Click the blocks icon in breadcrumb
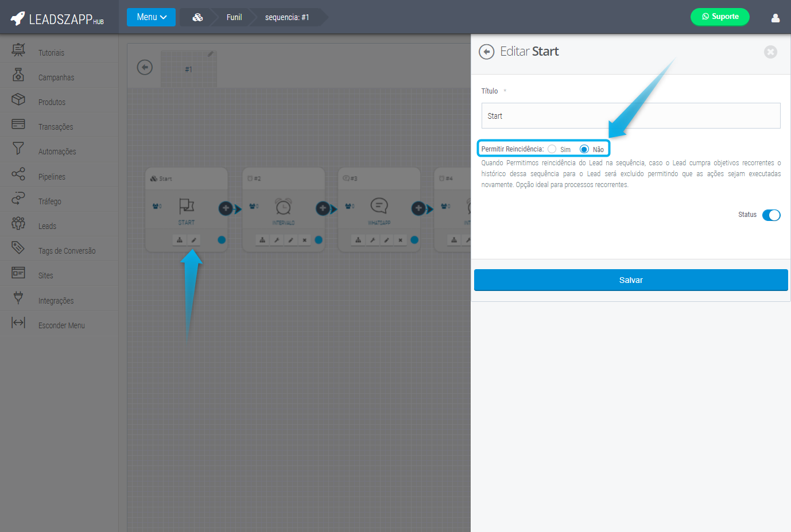Screen dimensions: 791x532 (197, 17)
